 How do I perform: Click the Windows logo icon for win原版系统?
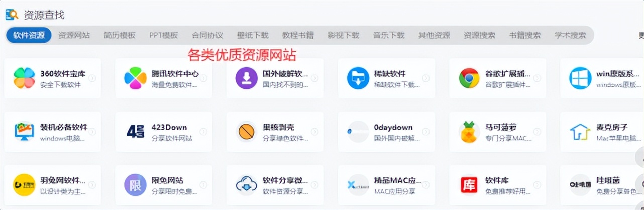pyautogui.click(x=580, y=78)
